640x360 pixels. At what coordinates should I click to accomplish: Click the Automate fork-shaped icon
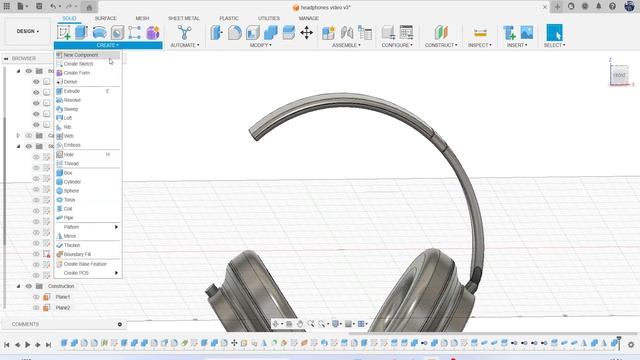pos(184,32)
